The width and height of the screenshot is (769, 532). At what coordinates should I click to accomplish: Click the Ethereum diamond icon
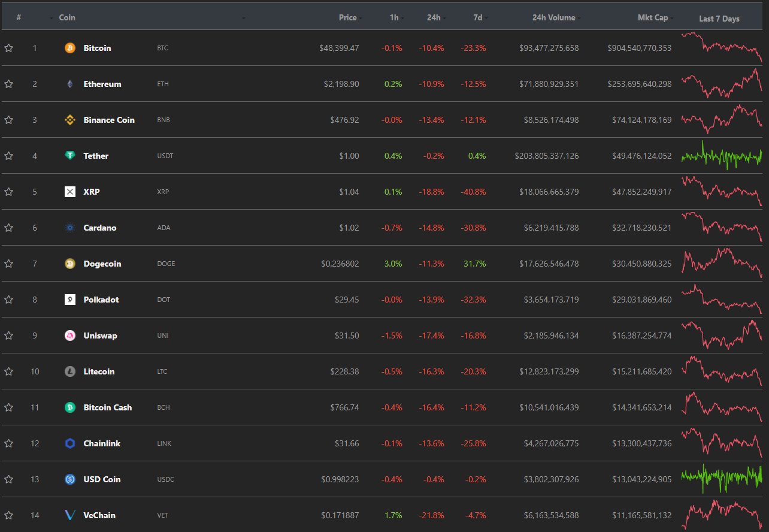point(70,84)
